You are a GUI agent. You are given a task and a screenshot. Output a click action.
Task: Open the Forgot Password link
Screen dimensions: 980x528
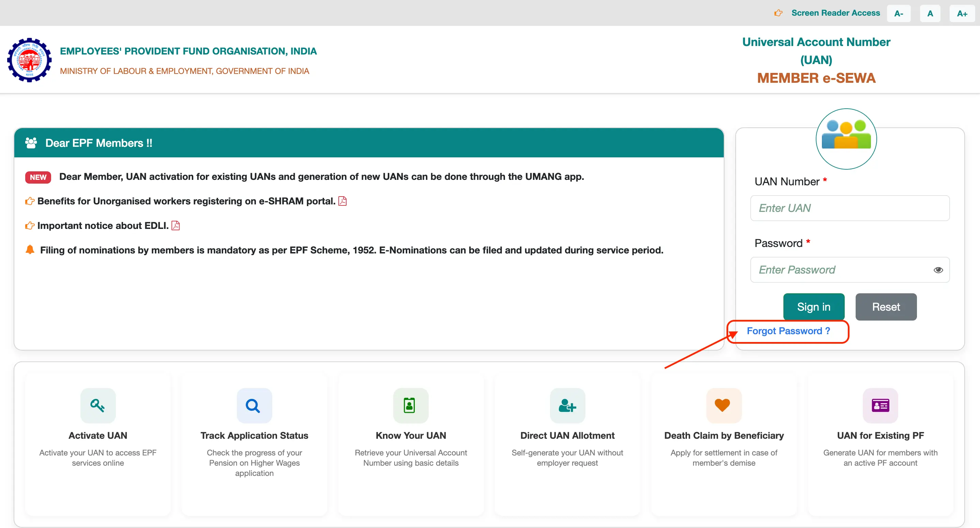(788, 331)
